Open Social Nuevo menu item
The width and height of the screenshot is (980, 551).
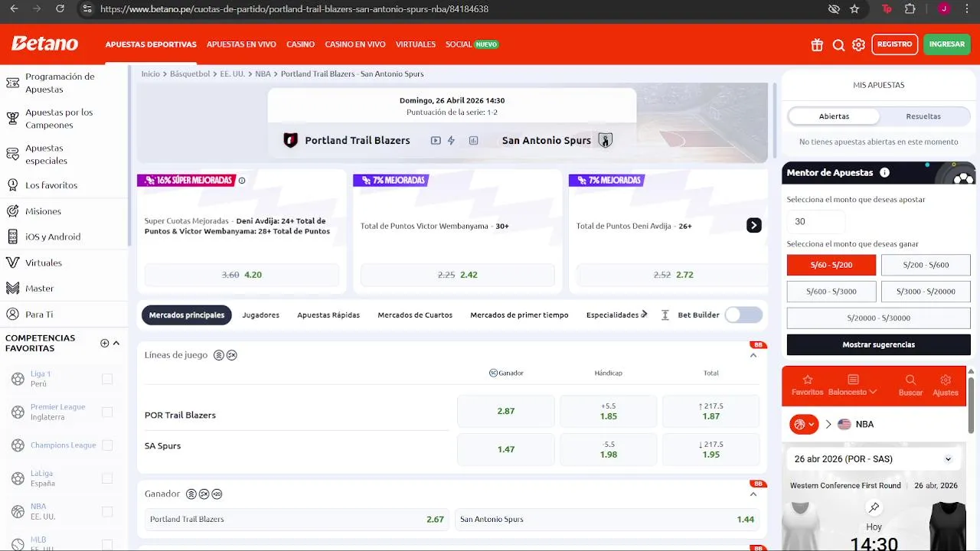[x=472, y=44]
